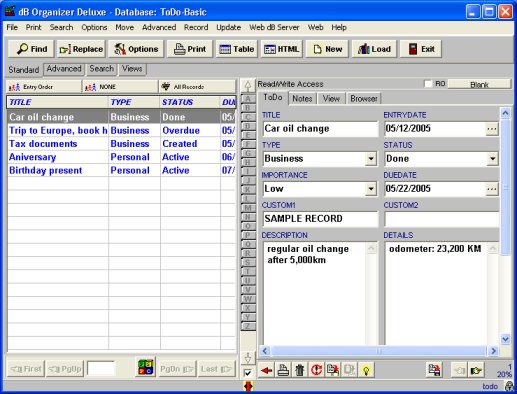
Task: Open the Advanced menu
Action: (159, 27)
